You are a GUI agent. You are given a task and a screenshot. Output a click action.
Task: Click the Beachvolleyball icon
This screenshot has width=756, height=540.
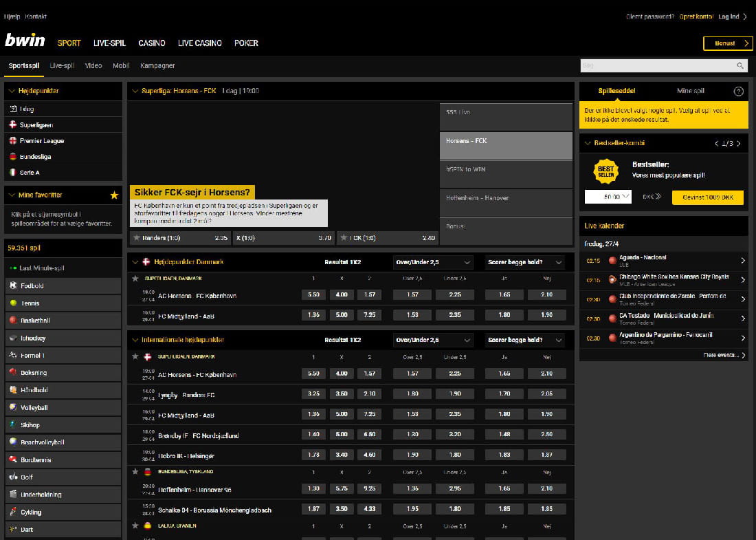(x=14, y=442)
